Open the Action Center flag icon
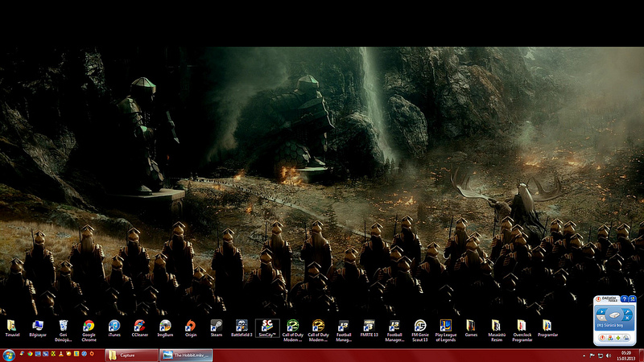Image resolution: width=644 pixels, height=362 pixels. coord(592,356)
